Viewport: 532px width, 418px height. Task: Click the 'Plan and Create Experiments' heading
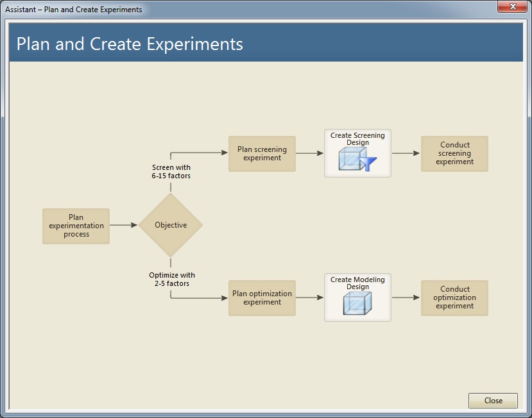coord(130,44)
